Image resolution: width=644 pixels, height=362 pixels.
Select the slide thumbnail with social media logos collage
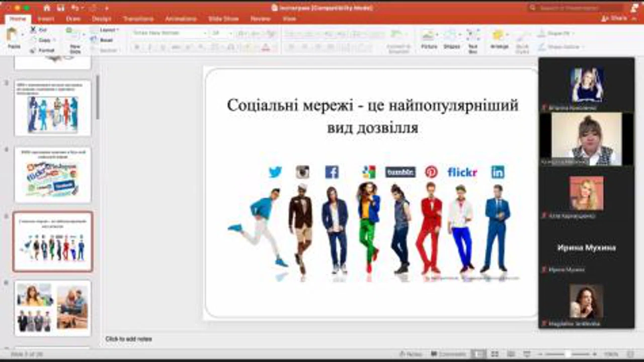[x=53, y=175]
